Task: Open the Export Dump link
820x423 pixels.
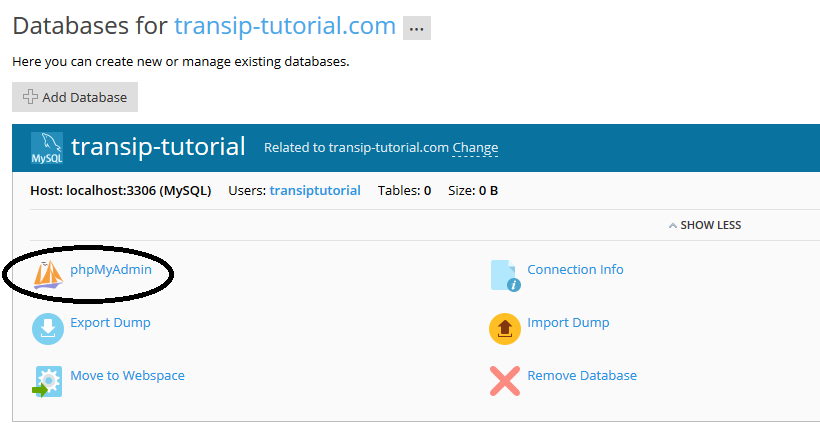Action: [110, 323]
